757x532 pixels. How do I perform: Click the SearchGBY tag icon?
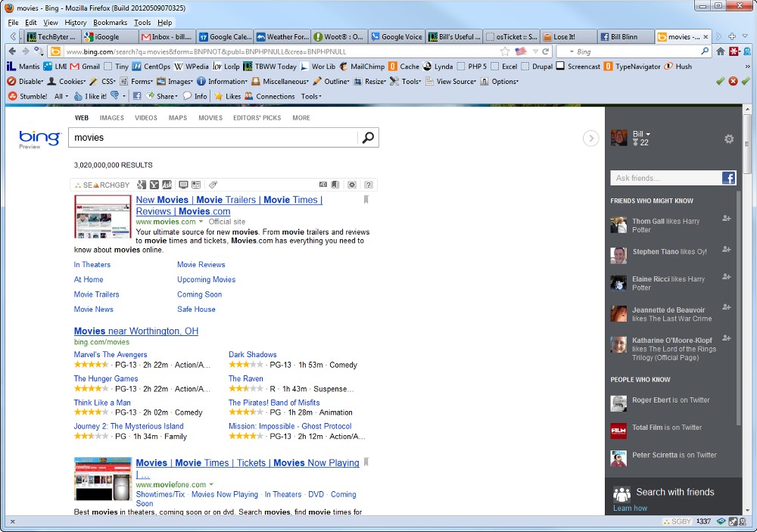click(213, 185)
